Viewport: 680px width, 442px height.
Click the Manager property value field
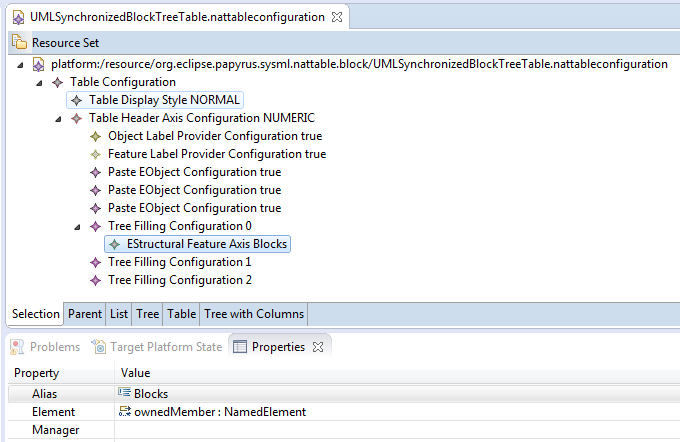[x=397, y=430]
